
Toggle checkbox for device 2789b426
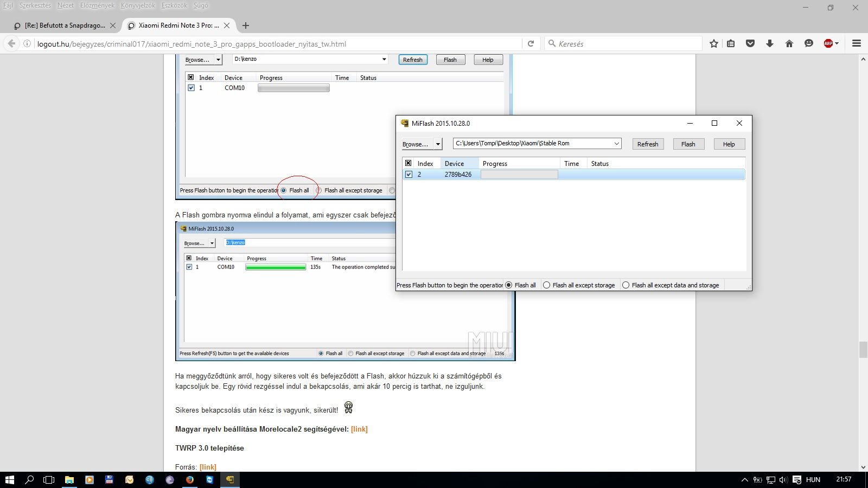coord(409,175)
